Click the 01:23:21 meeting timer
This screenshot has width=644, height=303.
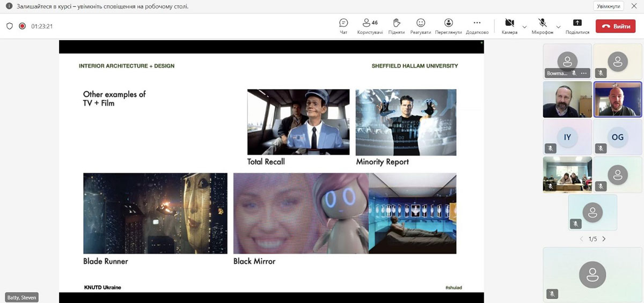[42, 26]
